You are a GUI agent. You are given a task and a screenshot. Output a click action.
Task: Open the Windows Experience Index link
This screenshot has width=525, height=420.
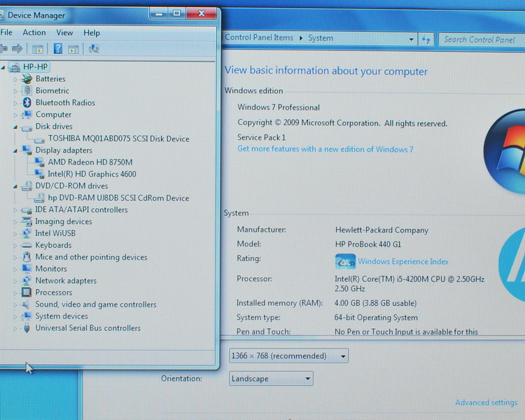coord(403,262)
